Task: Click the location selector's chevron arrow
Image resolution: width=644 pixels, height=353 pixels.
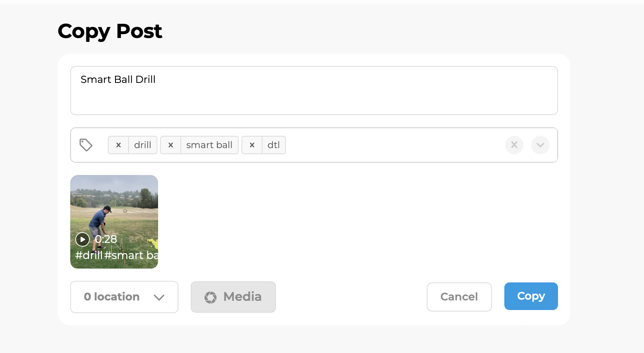Action: (x=159, y=297)
